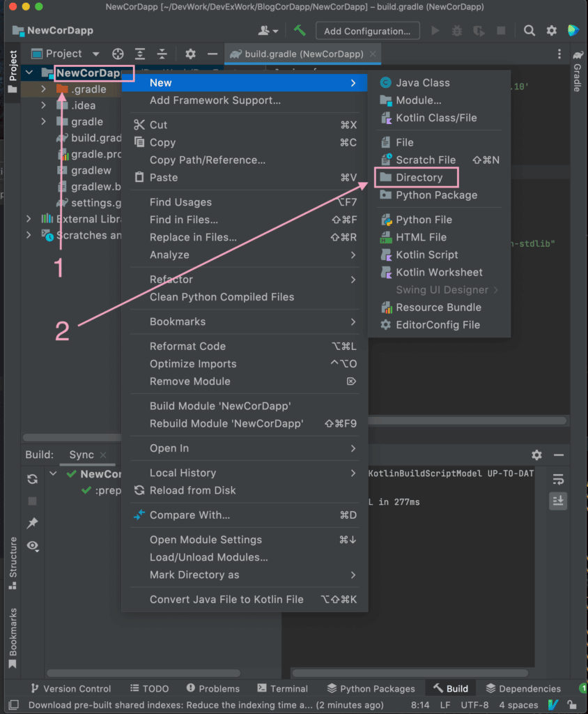588x714 pixels.
Task: Switch to build.gradle (NewCorDapp) editor tab
Action: (x=304, y=54)
